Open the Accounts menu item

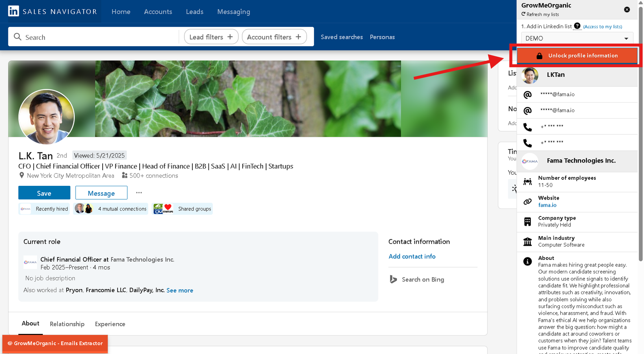(158, 12)
